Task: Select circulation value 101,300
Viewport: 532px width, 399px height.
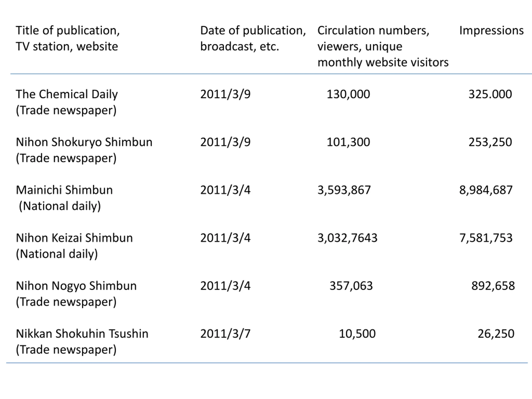Action: click(x=348, y=142)
